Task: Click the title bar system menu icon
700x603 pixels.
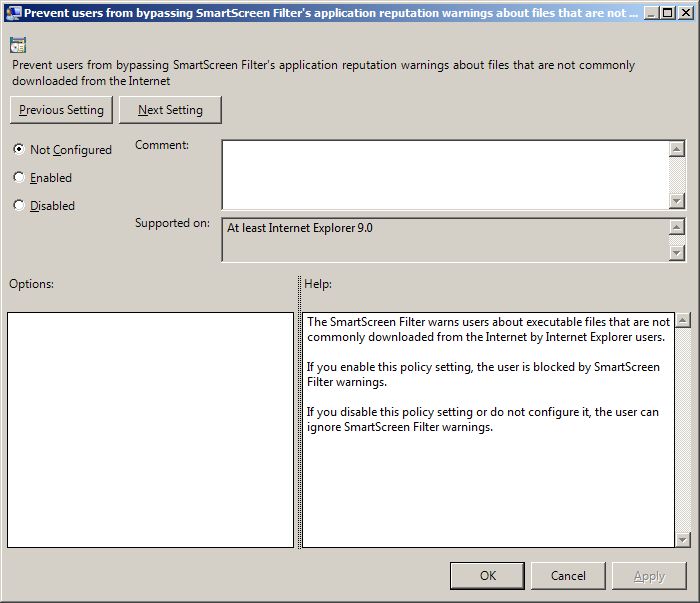Action: (x=13, y=13)
